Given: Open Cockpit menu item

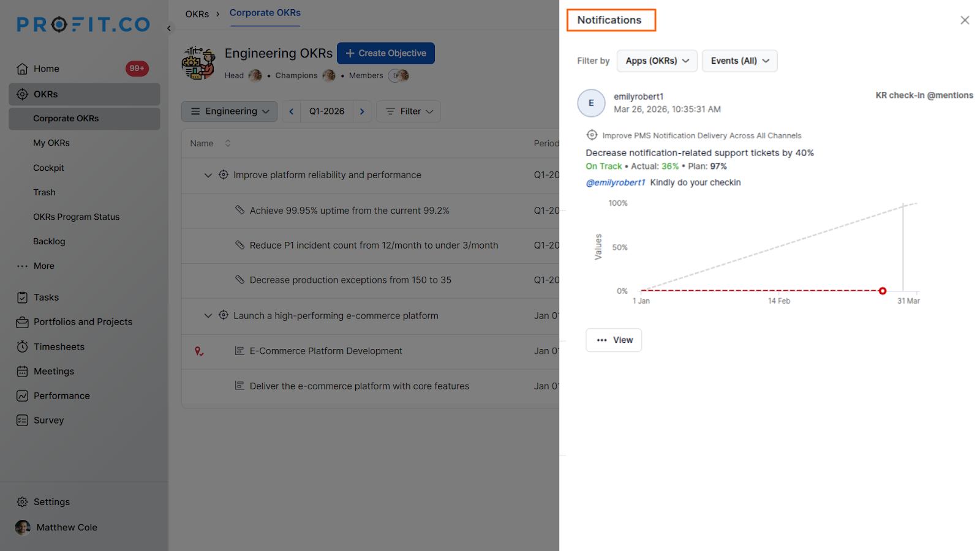Looking at the screenshot, I should tap(48, 168).
